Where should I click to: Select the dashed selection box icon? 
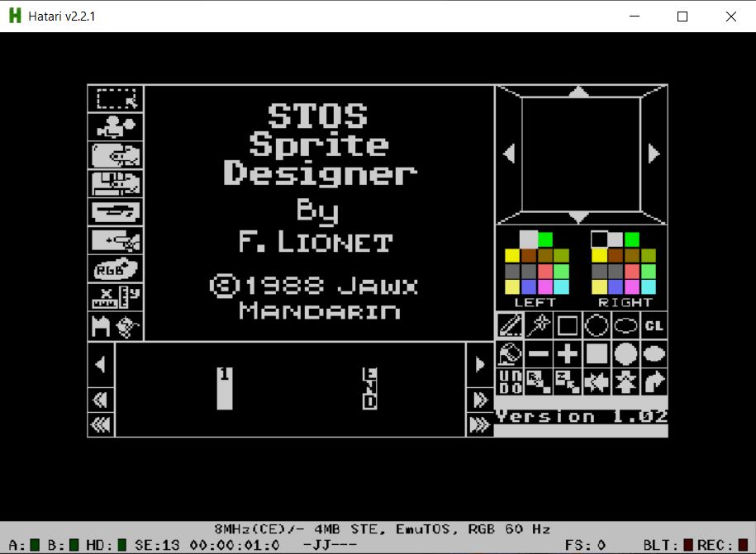click(x=116, y=99)
